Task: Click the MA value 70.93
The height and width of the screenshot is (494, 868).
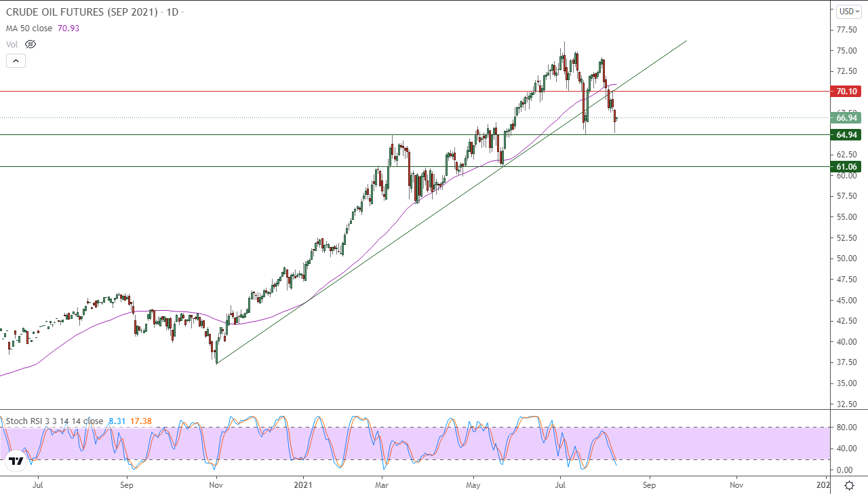Action: (x=68, y=28)
